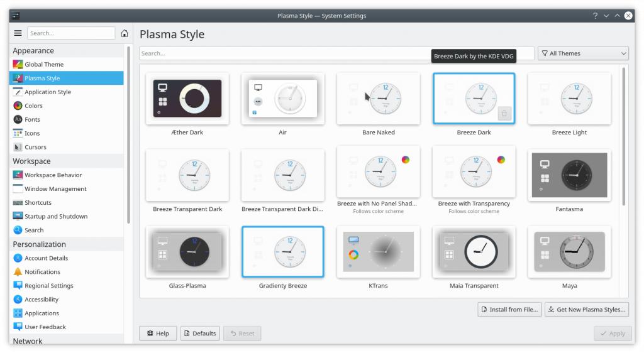The width and height of the screenshot is (644, 353).
Task: Click the Cursors icon in sidebar
Action: tap(18, 147)
